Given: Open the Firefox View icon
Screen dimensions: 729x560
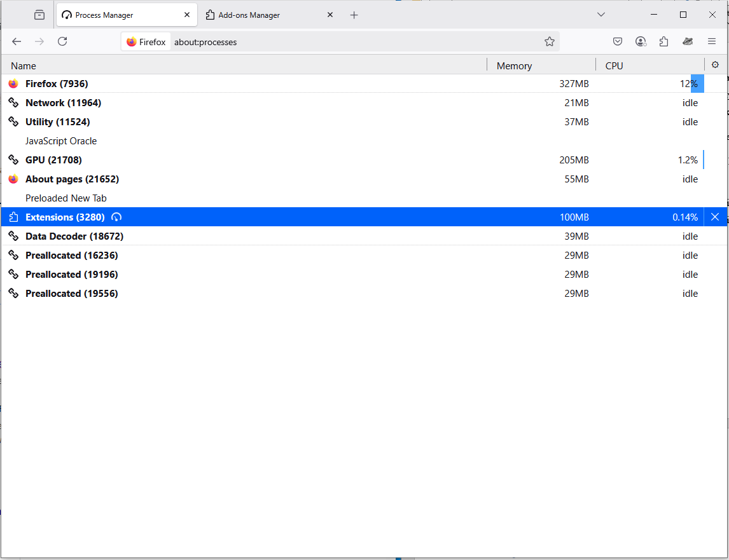Looking at the screenshot, I should (39, 15).
